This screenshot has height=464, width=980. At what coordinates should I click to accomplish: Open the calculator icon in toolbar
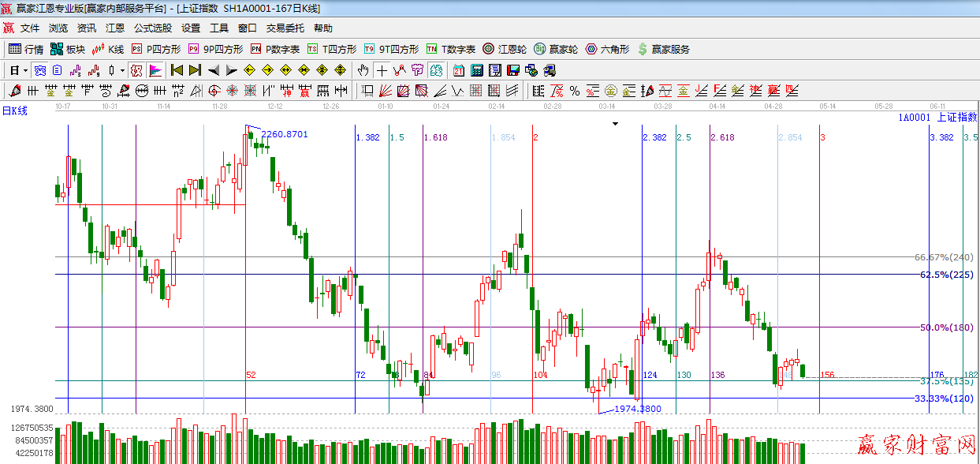(476, 70)
